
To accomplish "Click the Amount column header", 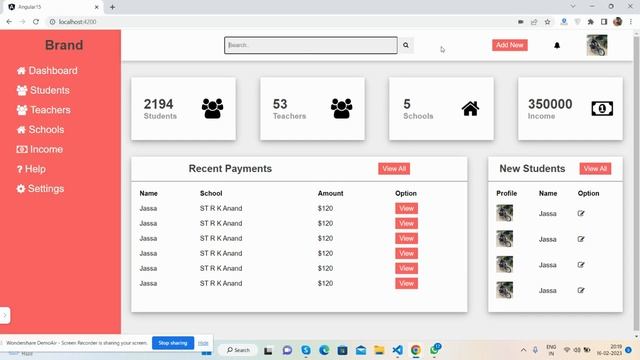I will coord(330,193).
